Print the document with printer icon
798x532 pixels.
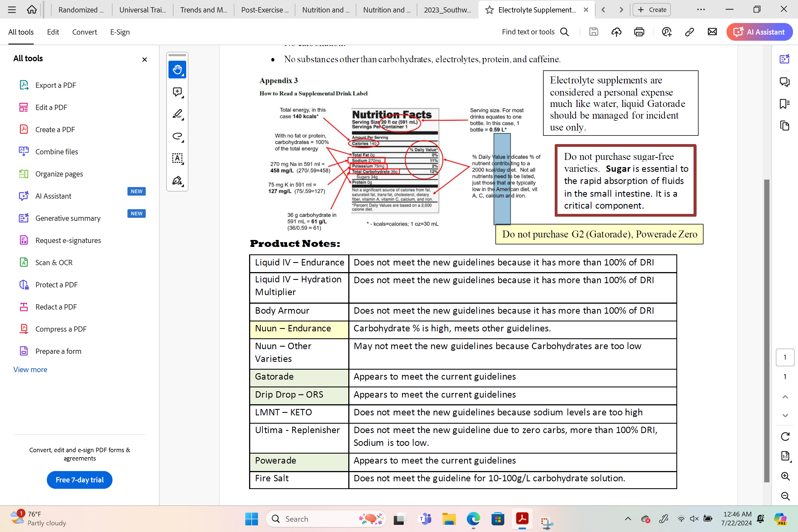pyautogui.click(x=639, y=32)
